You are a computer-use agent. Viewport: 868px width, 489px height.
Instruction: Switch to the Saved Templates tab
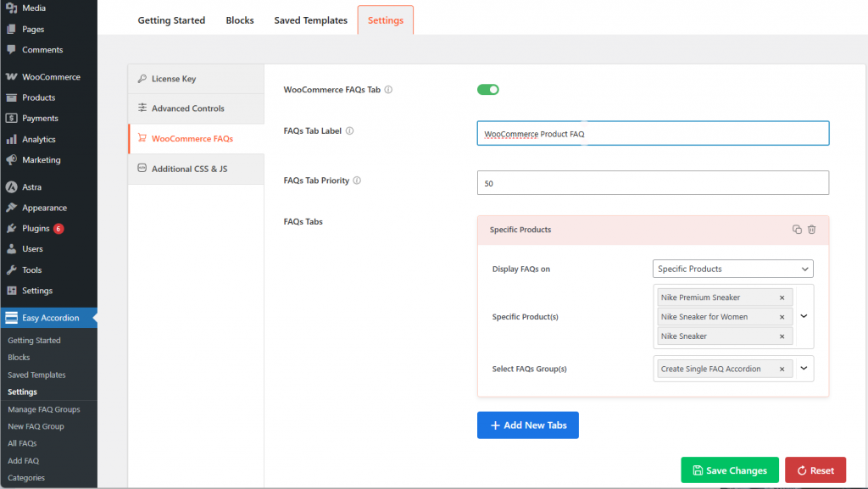310,20
